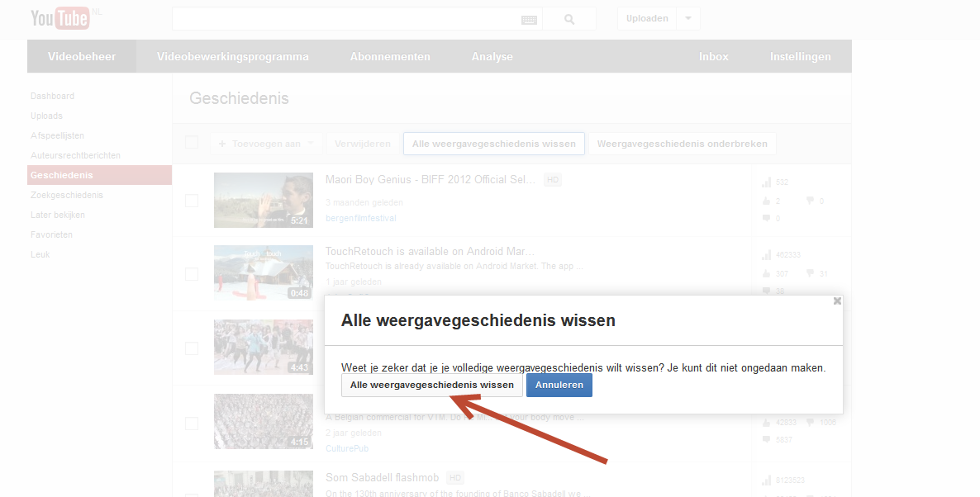Image resolution: width=980 pixels, height=497 pixels.
Task: Go to the Abonnementen tab
Action: point(390,56)
